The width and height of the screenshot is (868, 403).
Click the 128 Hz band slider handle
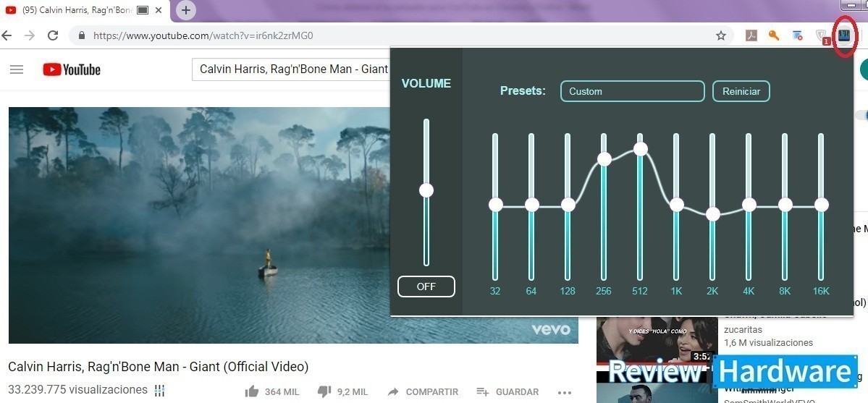coord(568,205)
